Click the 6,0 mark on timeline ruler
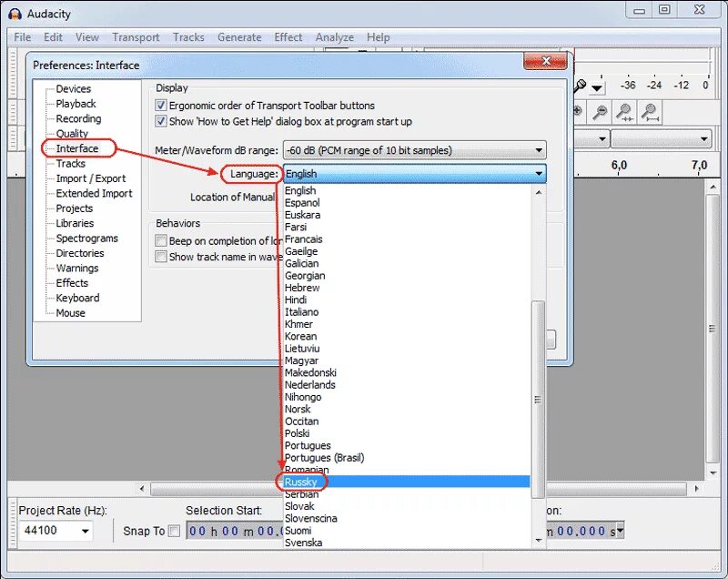The height and width of the screenshot is (579, 728). click(x=619, y=166)
